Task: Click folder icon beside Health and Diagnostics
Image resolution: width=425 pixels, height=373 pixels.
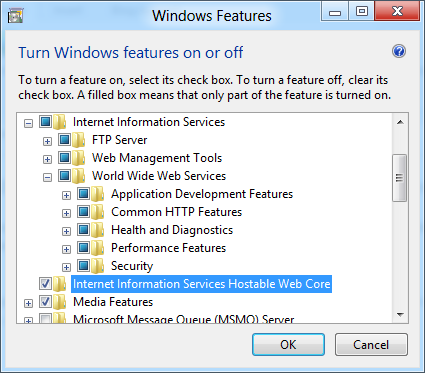Action: pos(97,230)
